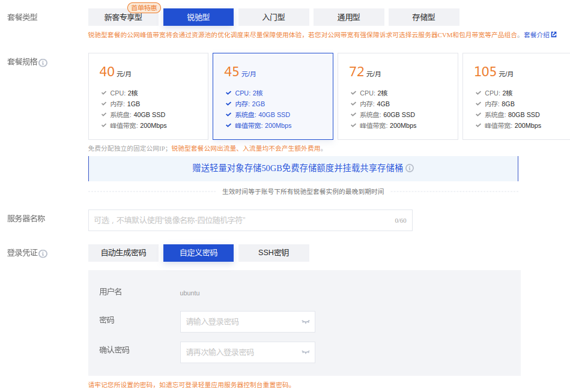Screen dimensions: 570x392
Task: Choose 存储型 package type
Action: pyautogui.click(x=423, y=17)
